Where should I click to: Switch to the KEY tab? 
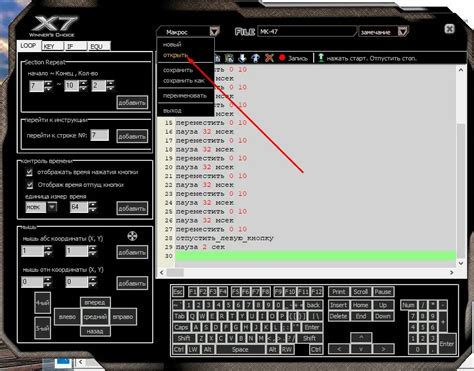pyautogui.click(x=53, y=46)
